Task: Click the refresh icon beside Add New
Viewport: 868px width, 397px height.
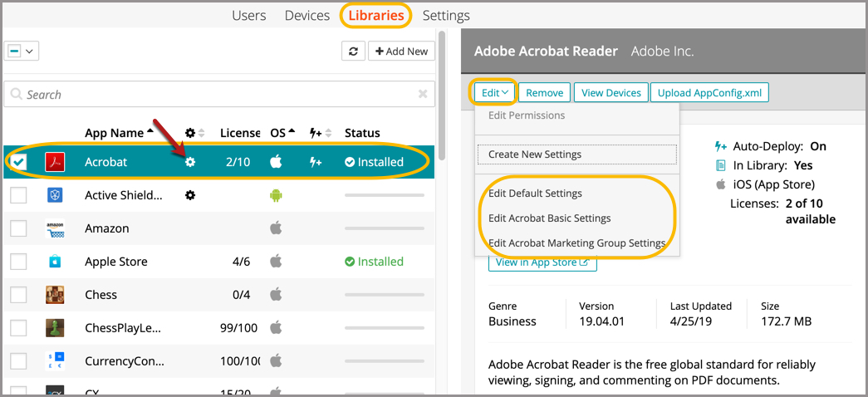Action: (x=354, y=51)
